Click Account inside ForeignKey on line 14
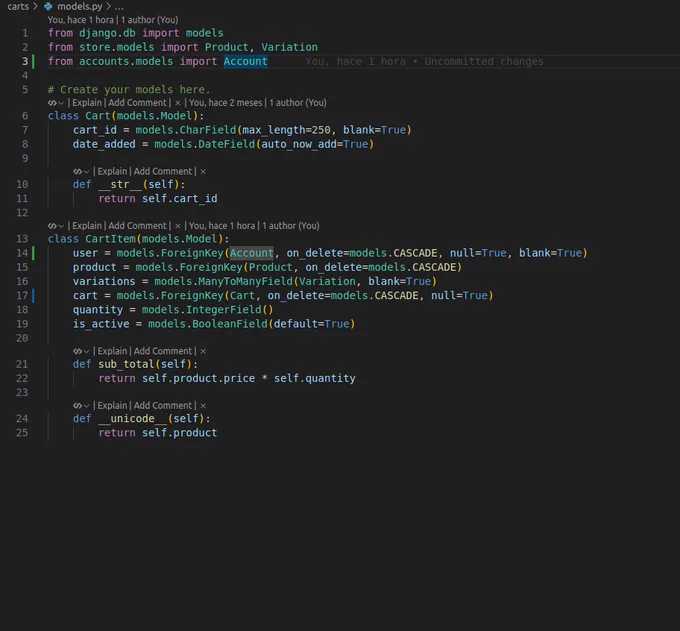The width and height of the screenshot is (680, 631). pos(252,253)
